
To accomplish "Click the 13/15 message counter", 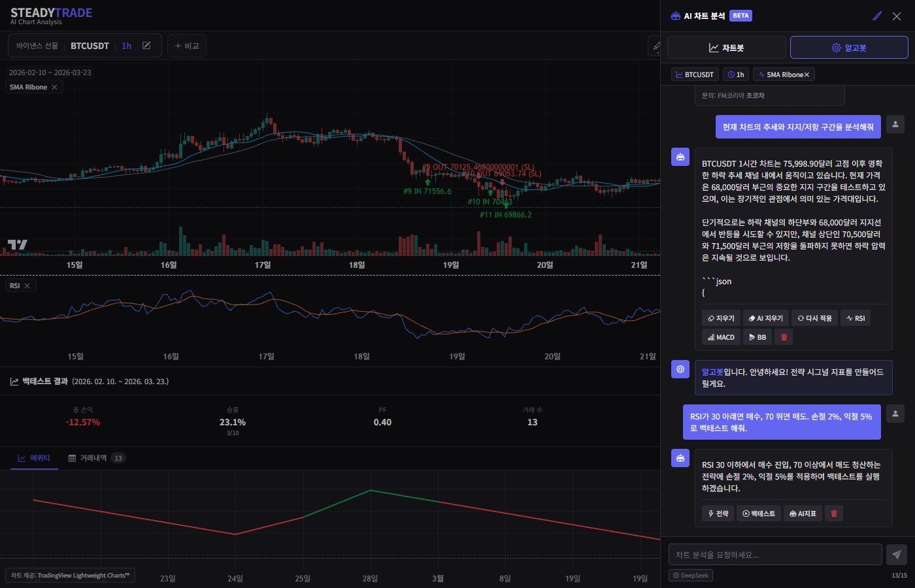I will click(899, 576).
